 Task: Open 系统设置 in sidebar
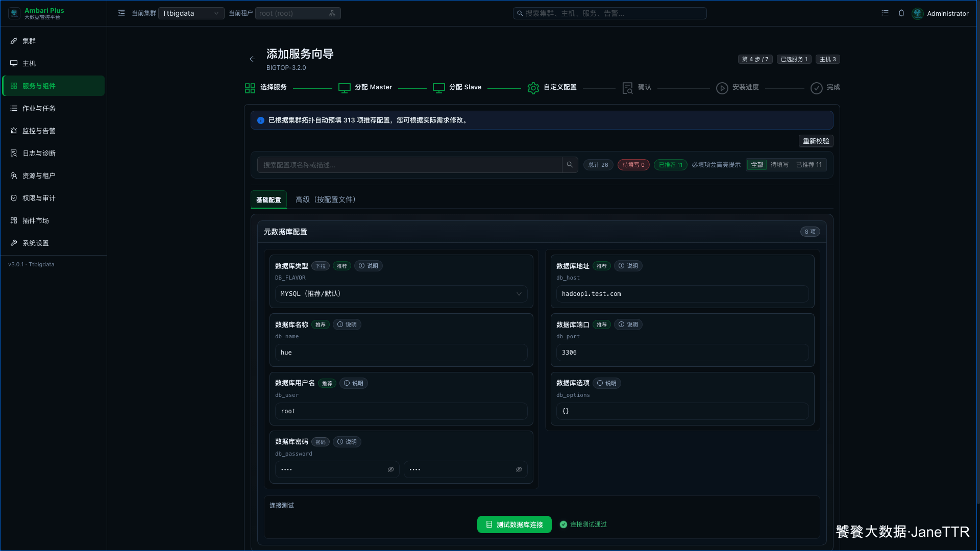pyautogui.click(x=54, y=243)
